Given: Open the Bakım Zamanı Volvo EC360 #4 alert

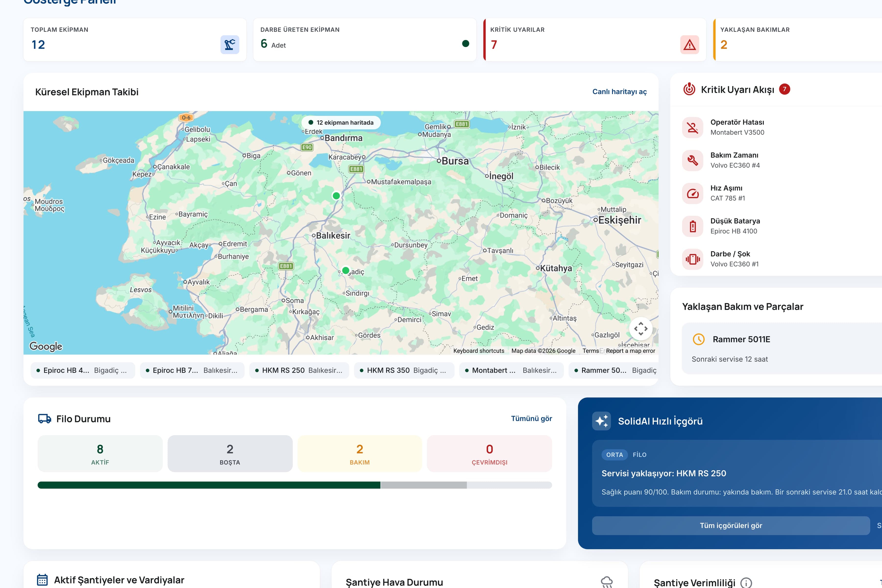Looking at the screenshot, I should pyautogui.click(x=782, y=160).
